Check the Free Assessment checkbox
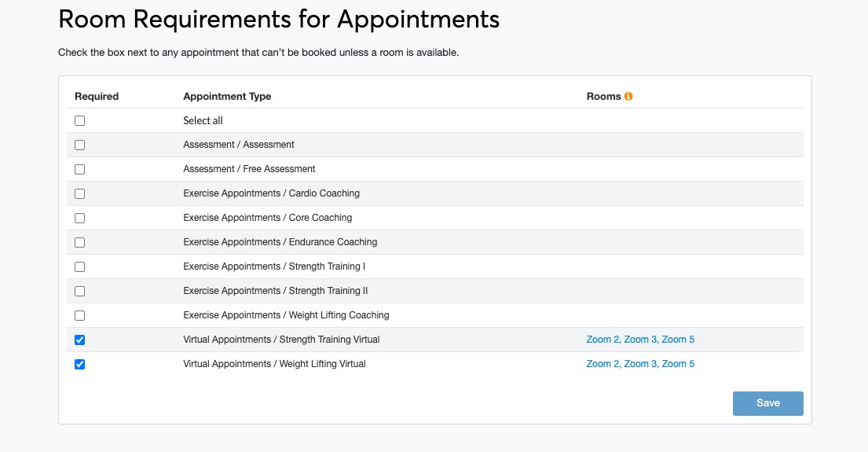Image resolution: width=868 pixels, height=452 pixels. (79, 170)
